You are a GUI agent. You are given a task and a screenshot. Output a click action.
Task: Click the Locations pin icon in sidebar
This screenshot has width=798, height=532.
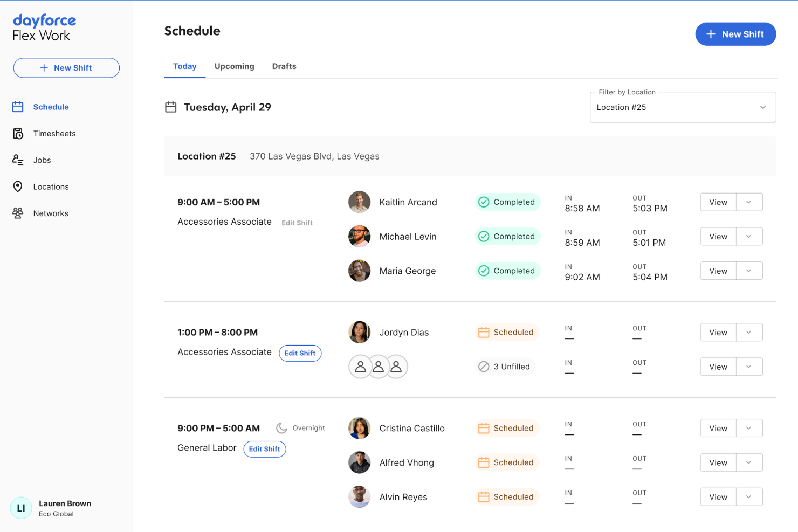pos(18,186)
